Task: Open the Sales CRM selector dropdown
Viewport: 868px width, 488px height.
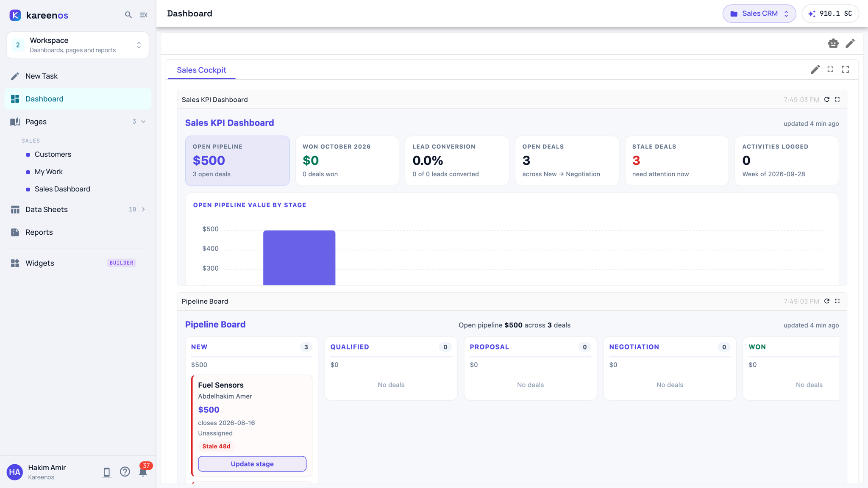Action: (759, 14)
